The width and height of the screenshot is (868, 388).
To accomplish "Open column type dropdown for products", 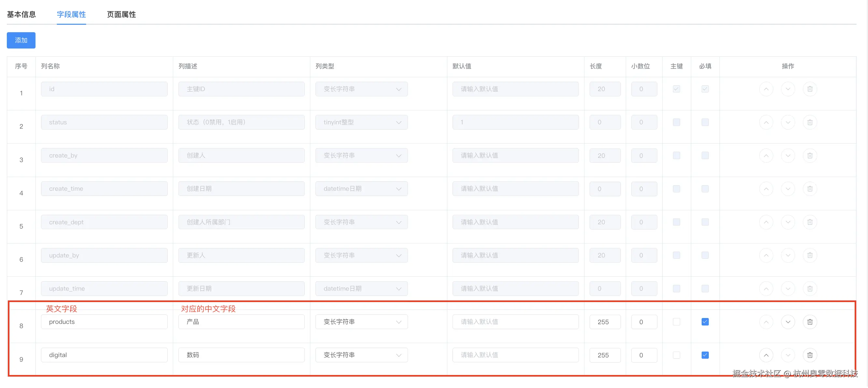I will coord(361,322).
